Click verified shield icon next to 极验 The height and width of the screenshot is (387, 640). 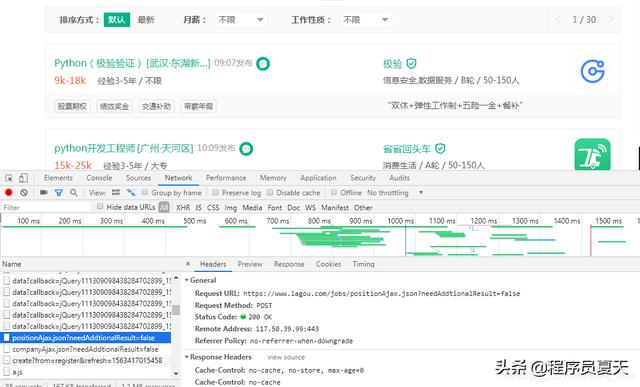[411, 64]
